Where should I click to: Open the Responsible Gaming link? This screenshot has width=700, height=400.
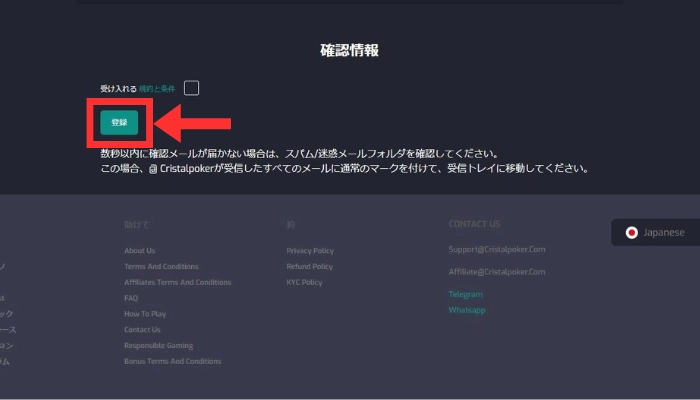coord(158,345)
